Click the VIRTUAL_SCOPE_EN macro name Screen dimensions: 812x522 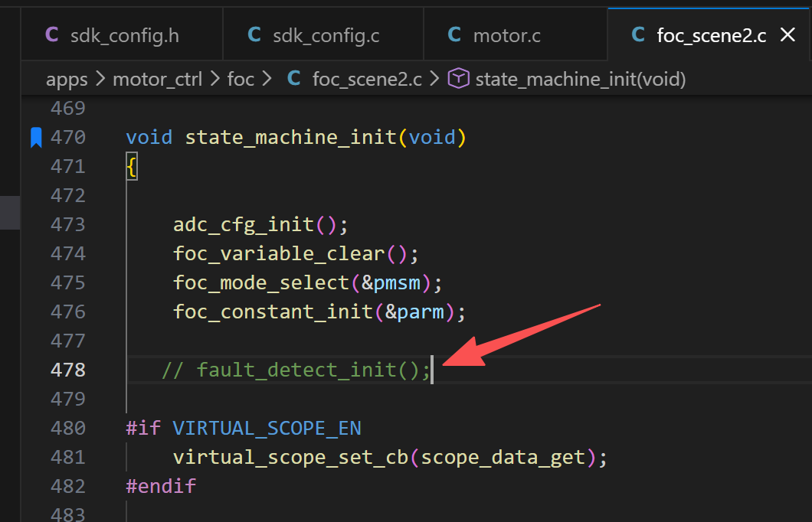click(267, 429)
